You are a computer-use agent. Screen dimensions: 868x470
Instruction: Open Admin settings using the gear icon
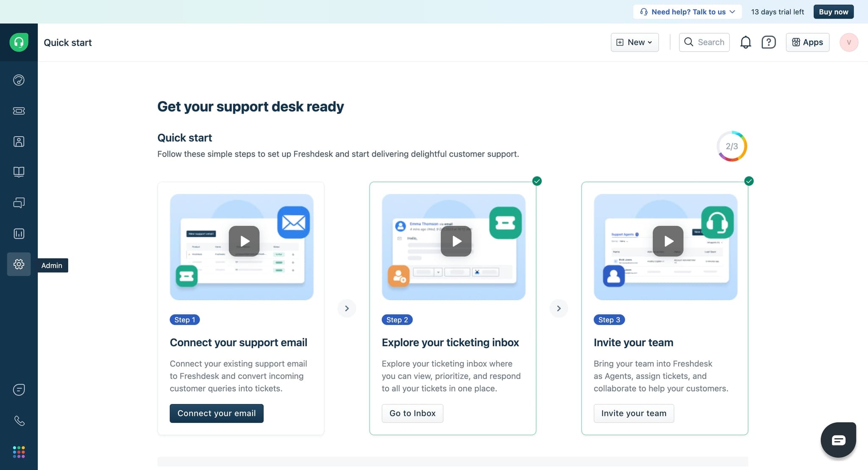(19, 264)
